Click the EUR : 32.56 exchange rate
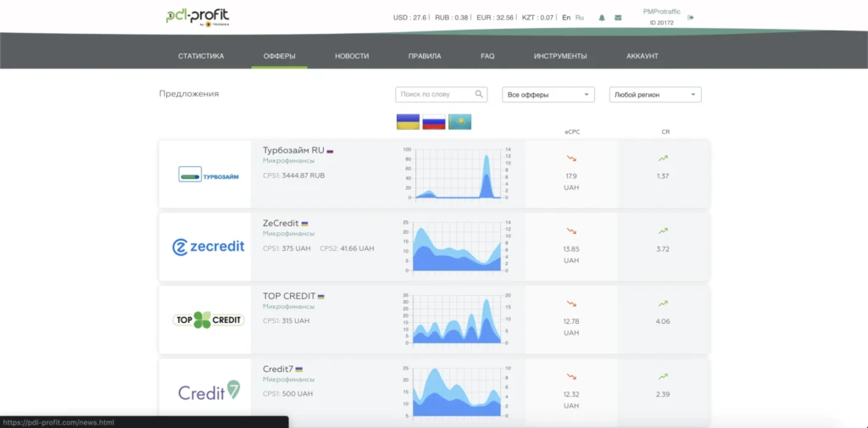Screen dimensions: 868x428 [495, 18]
